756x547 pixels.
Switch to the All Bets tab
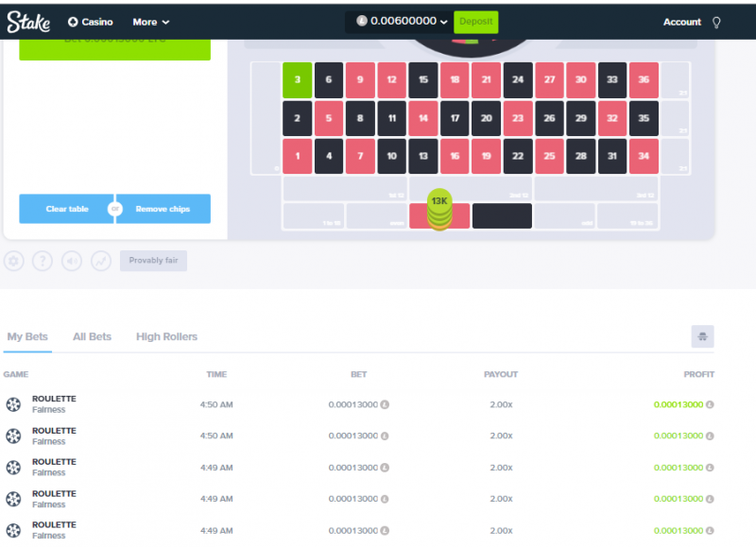[x=92, y=336]
